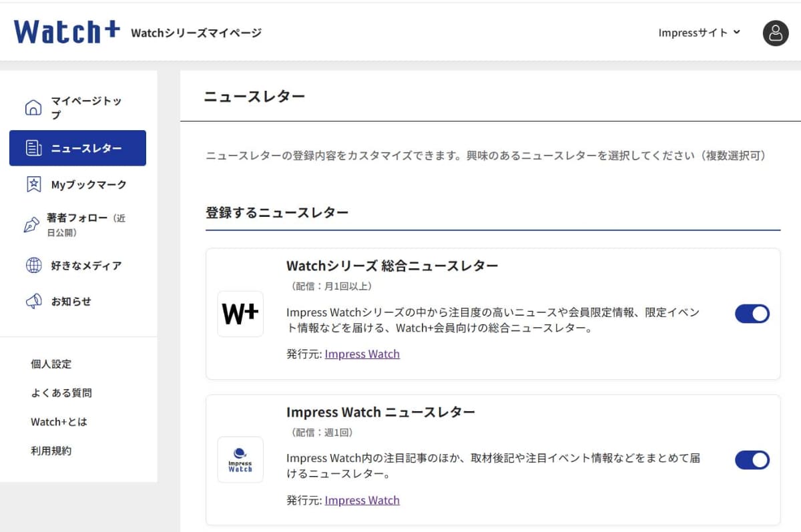Select ニュースレター sidebar menu item

click(77, 148)
